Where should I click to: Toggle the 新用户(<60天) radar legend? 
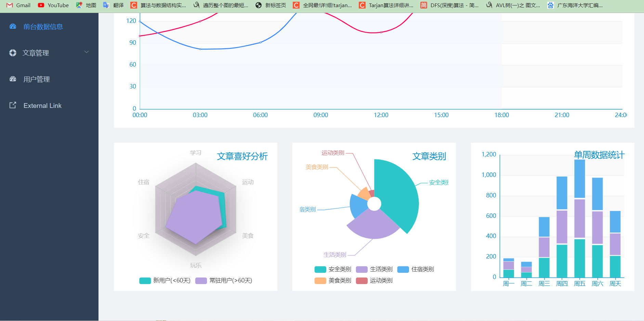[165, 281]
